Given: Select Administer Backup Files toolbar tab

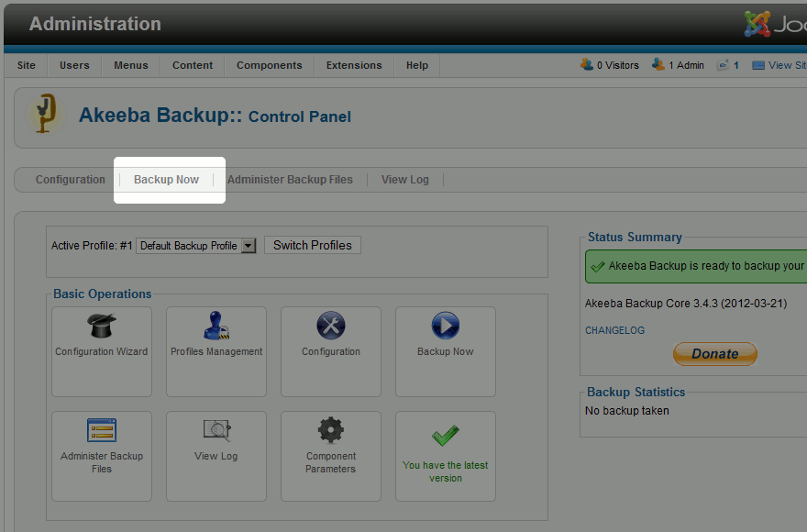Looking at the screenshot, I should point(291,180).
